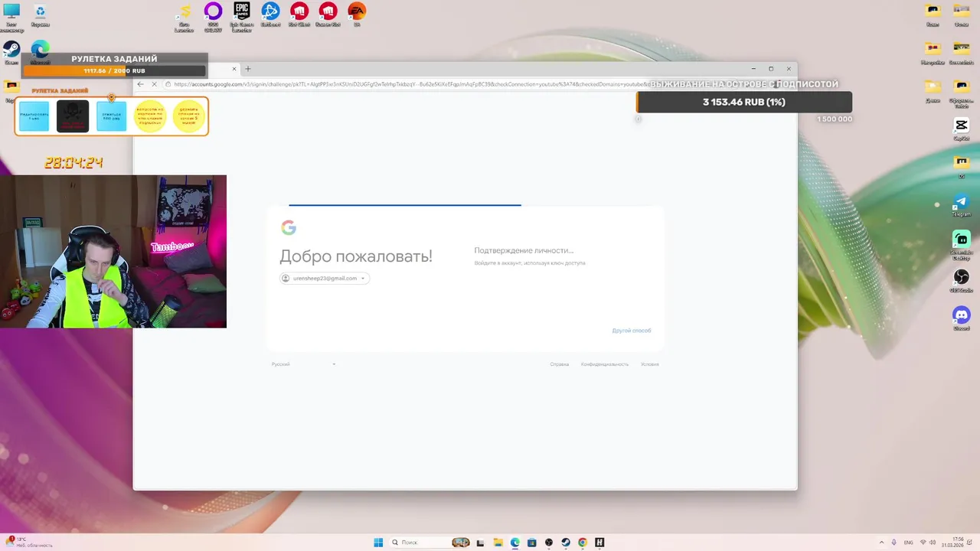
Task: Open the Telegram desktop shortcut
Action: 962,206
